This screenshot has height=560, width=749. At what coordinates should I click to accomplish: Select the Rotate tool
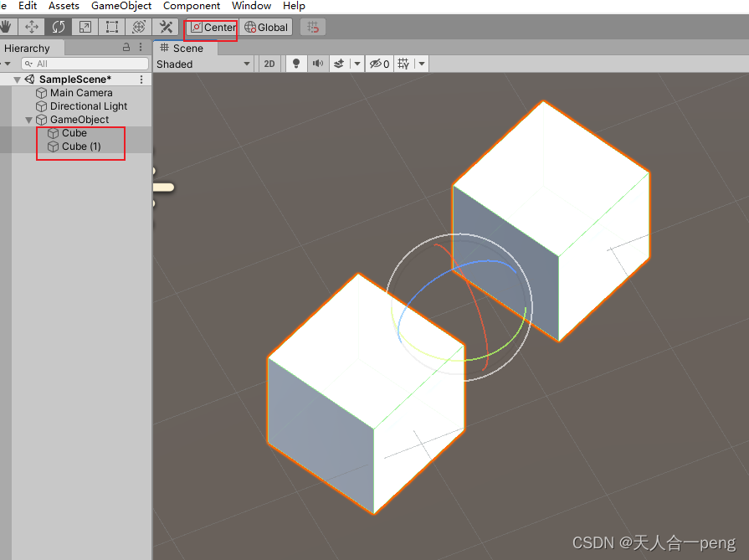[58, 26]
